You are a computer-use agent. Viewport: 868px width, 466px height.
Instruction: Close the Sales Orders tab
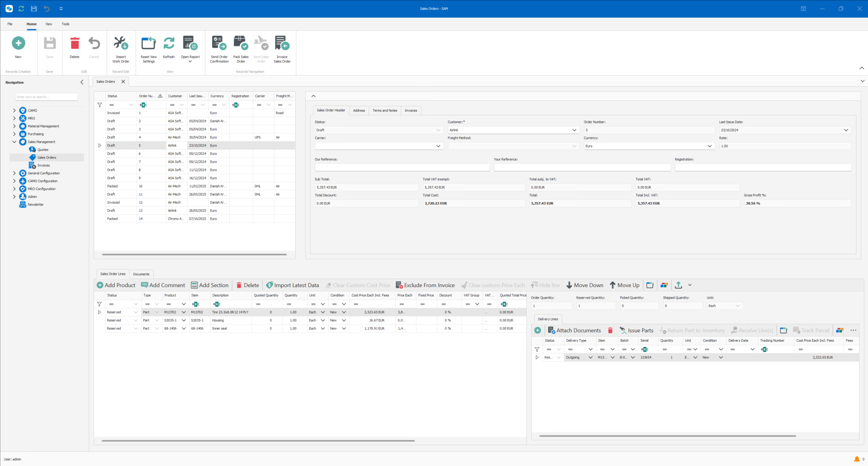(x=123, y=82)
